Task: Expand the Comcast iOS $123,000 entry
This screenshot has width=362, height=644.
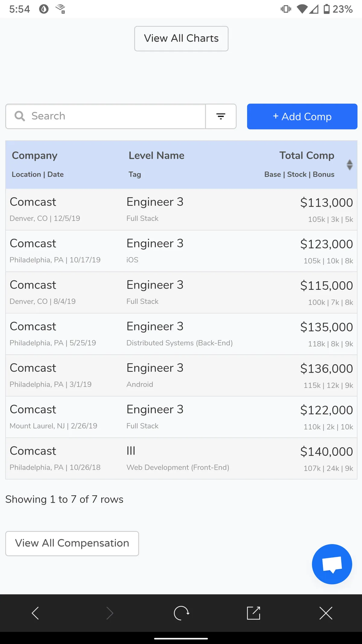Action: [x=181, y=251]
